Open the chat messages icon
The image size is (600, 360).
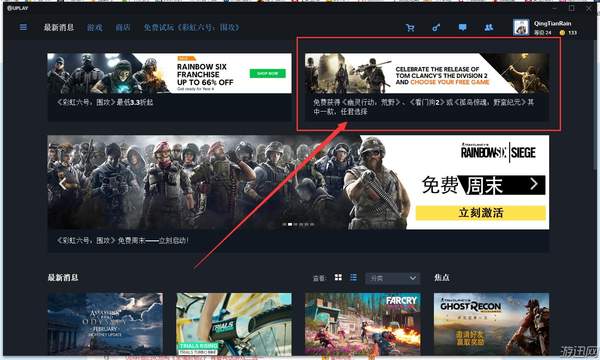coord(462,28)
